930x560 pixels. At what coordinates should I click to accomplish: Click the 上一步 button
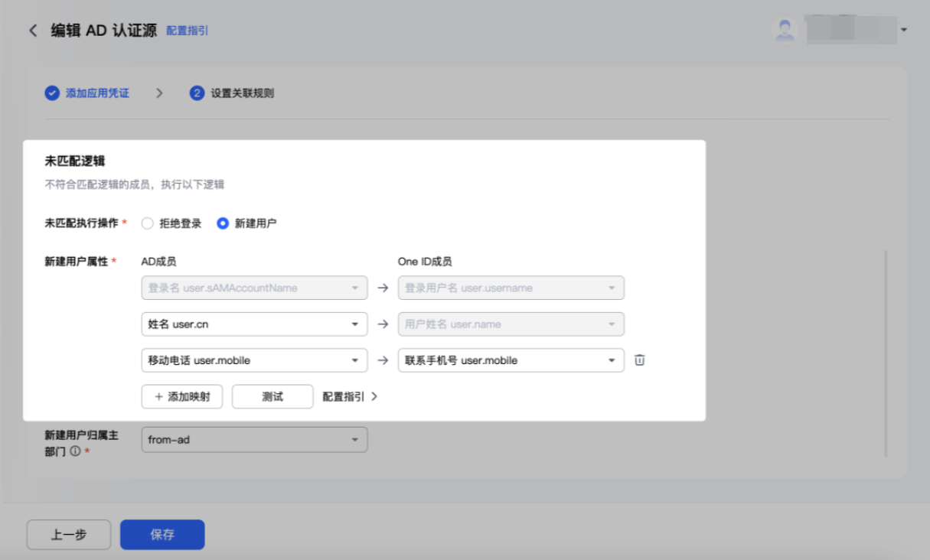pyautogui.click(x=69, y=535)
